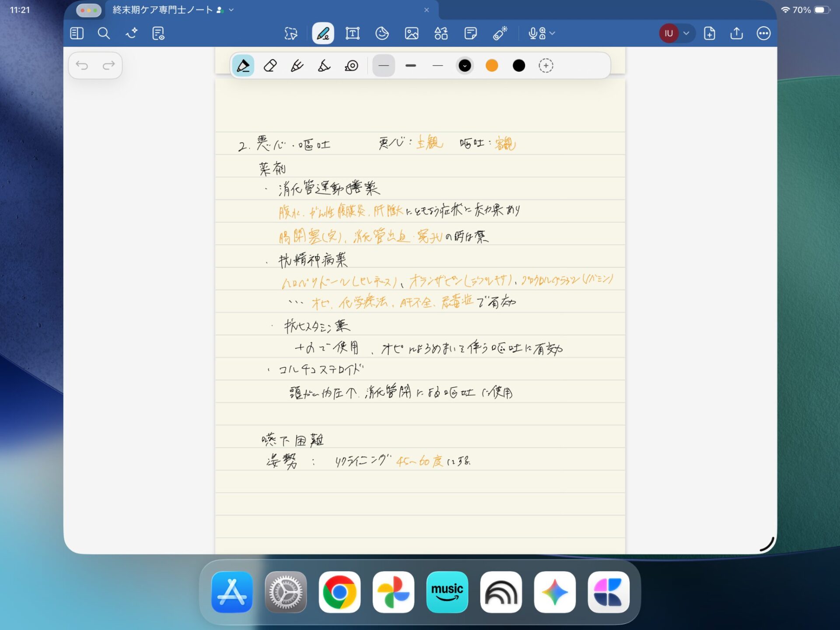Select the eraser tool
This screenshot has width=840, height=630.
click(x=270, y=66)
